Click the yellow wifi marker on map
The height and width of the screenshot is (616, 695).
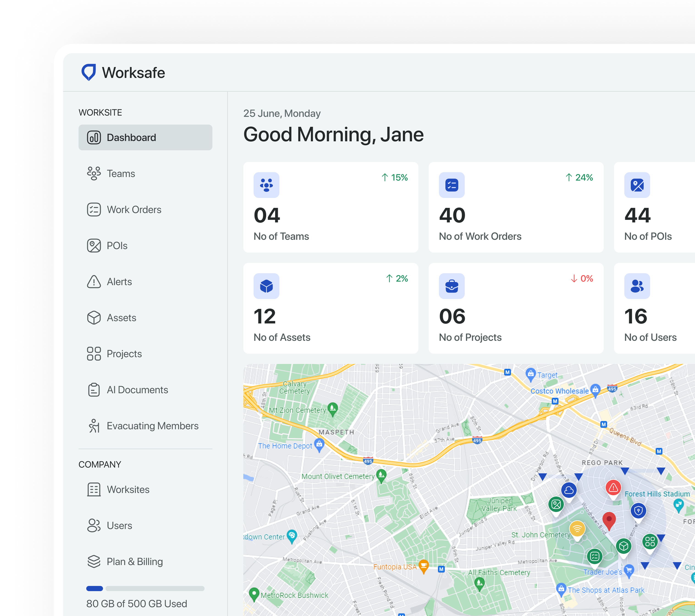tap(577, 529)
